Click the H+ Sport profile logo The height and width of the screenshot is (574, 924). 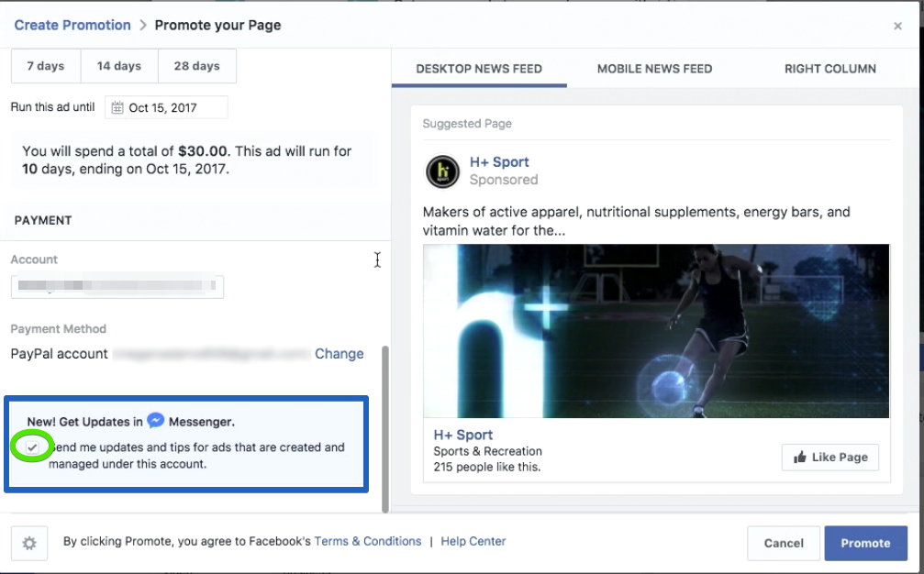coord(442,171)
